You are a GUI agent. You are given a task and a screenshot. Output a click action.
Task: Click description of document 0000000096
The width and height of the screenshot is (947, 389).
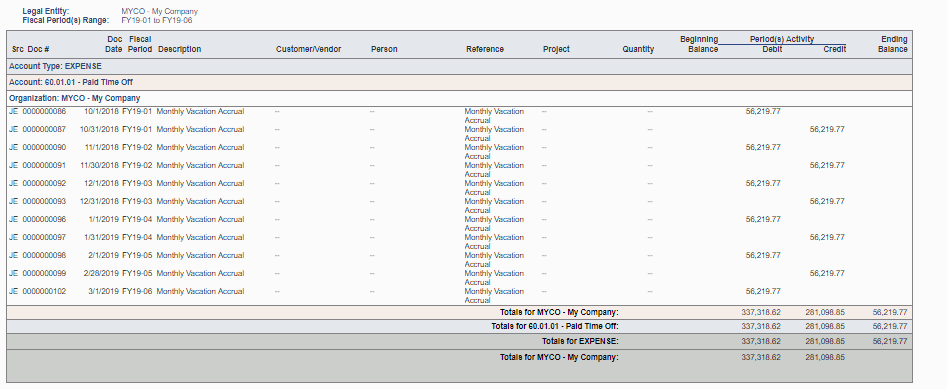[x=200, y=219]
